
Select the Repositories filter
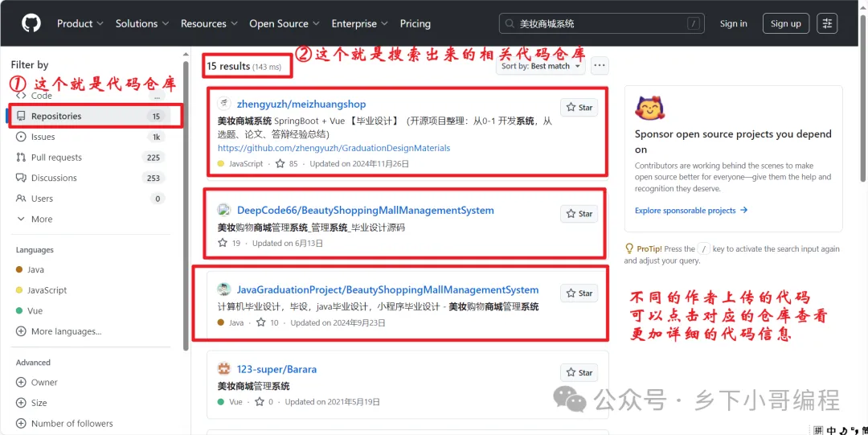coord(91,117)
